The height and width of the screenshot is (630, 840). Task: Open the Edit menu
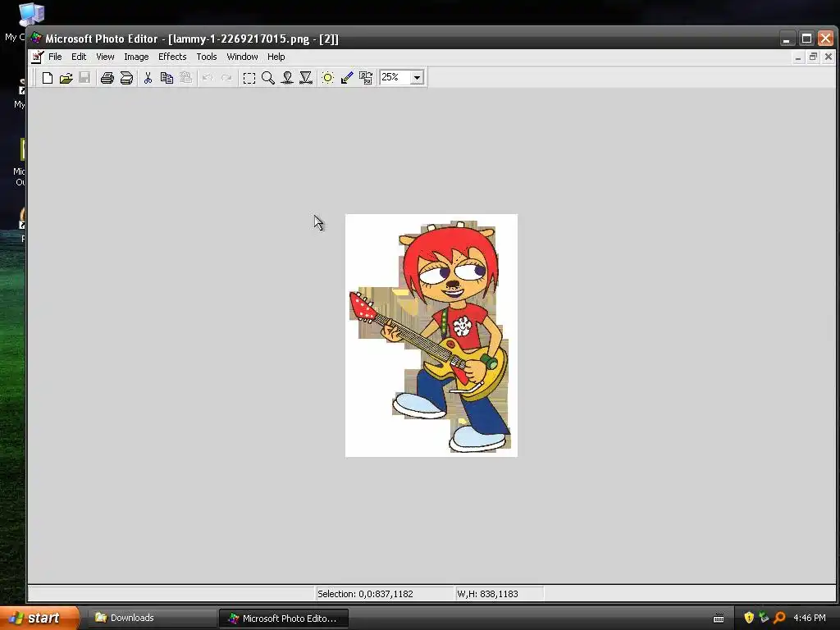pyautogui.click(x=79, y=57)
